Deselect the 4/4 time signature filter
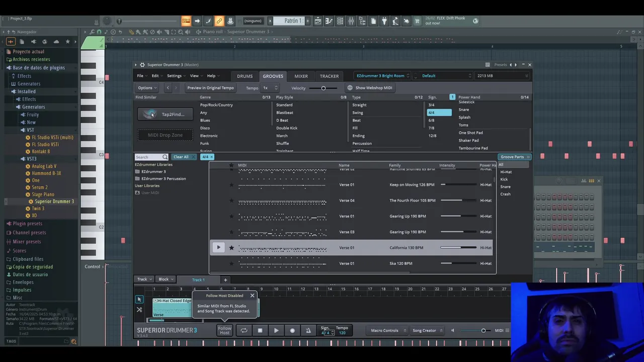Viewport: 644px width, 362px height. (439, 113)
